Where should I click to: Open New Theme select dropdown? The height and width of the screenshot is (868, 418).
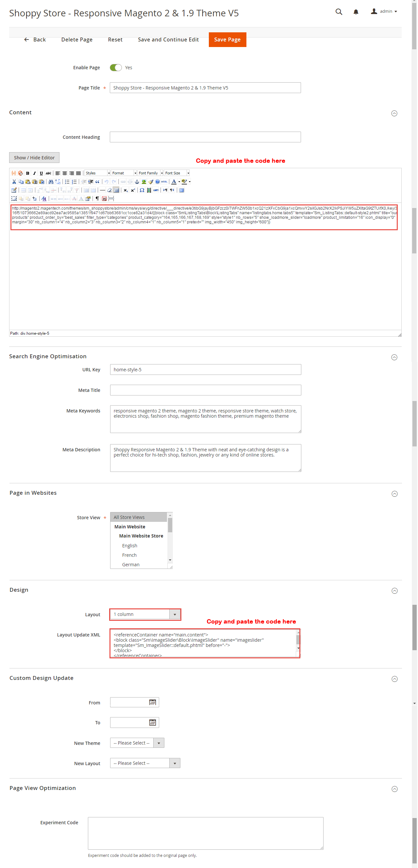pos(137,743)
